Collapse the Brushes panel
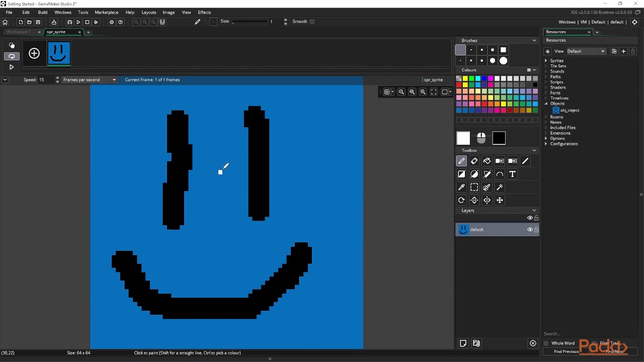Image resolution: width=644 pixels, height=362 pixels. click(534, 40)
